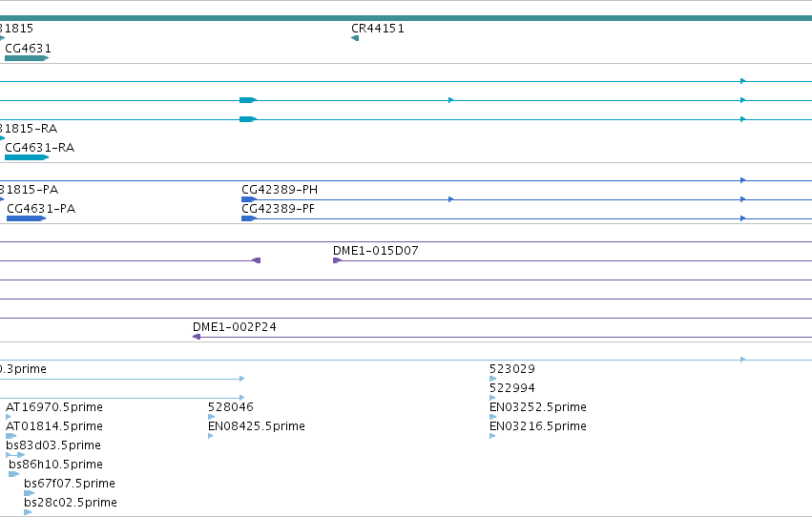Click the CG42389-PH first exon block

click(249, 199)
